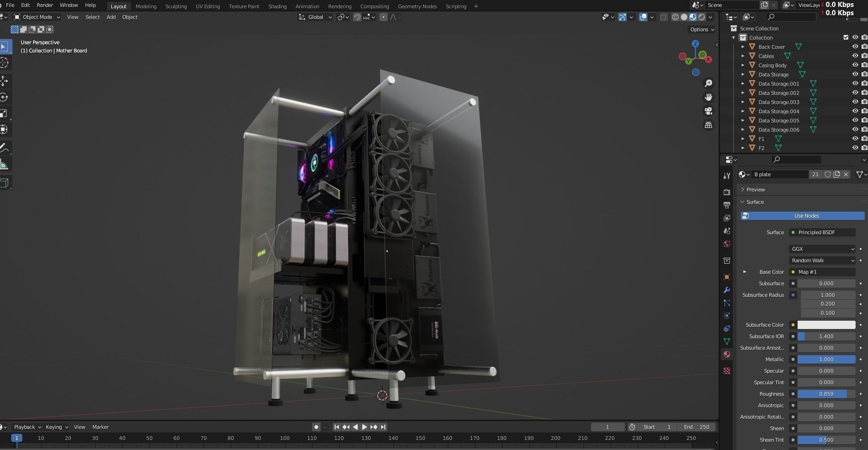868x450 pixels.
Task: Open Modifier properties wrench tab
Action: click(x=727, y=290)
